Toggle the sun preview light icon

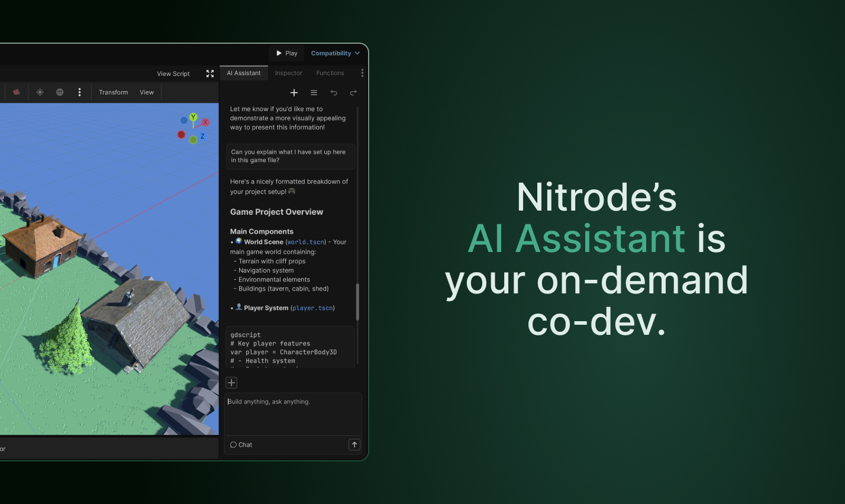coord(40,92)
